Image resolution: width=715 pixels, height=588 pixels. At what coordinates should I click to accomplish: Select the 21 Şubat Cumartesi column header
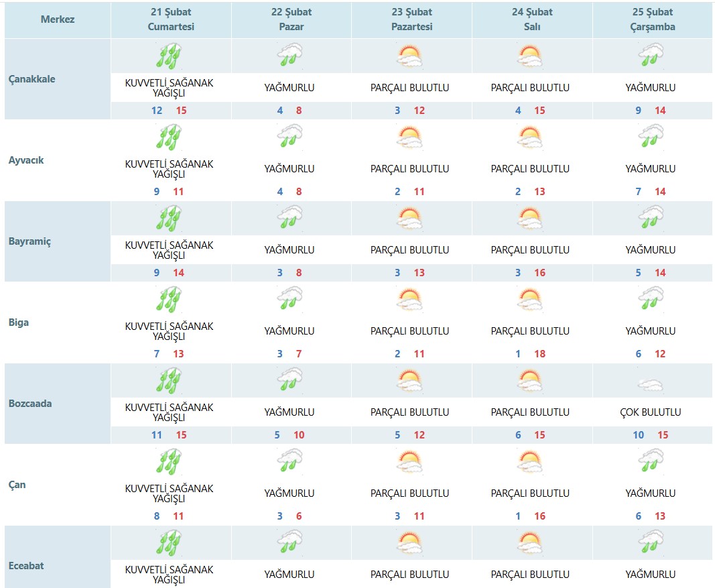pyautogui.click(x=170, y=19)
